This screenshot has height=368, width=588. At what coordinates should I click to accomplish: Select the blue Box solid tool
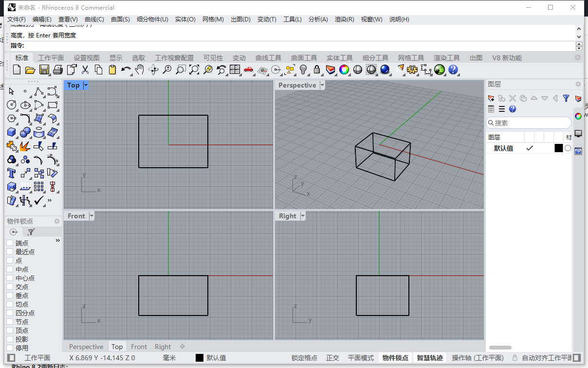(x=12, y=132)
